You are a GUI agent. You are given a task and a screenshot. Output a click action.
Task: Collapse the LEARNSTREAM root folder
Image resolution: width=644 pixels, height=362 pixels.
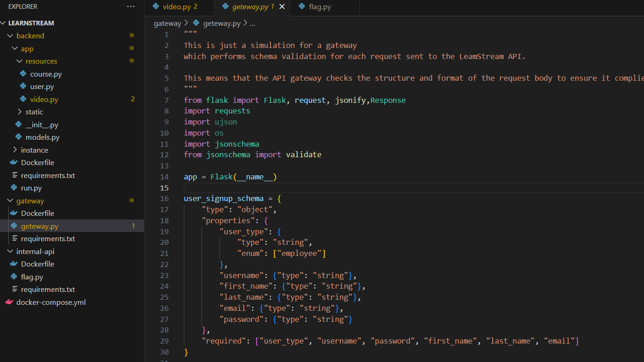pos(4,23)
